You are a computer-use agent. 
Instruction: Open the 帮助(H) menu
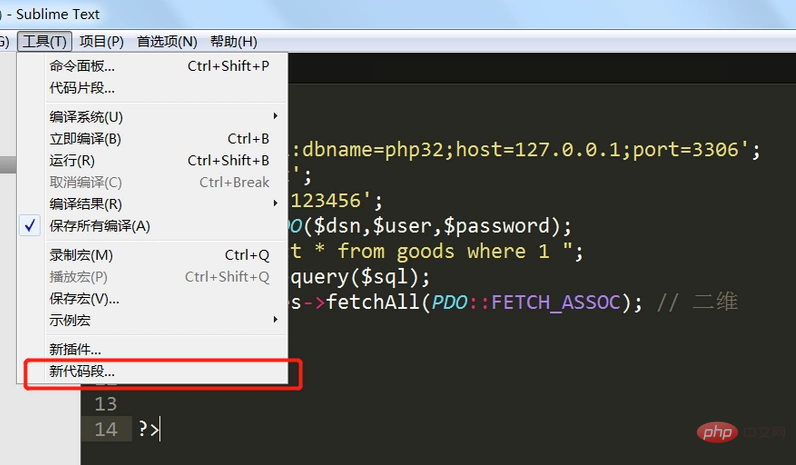pyautogui.click(x=234, y=41)
